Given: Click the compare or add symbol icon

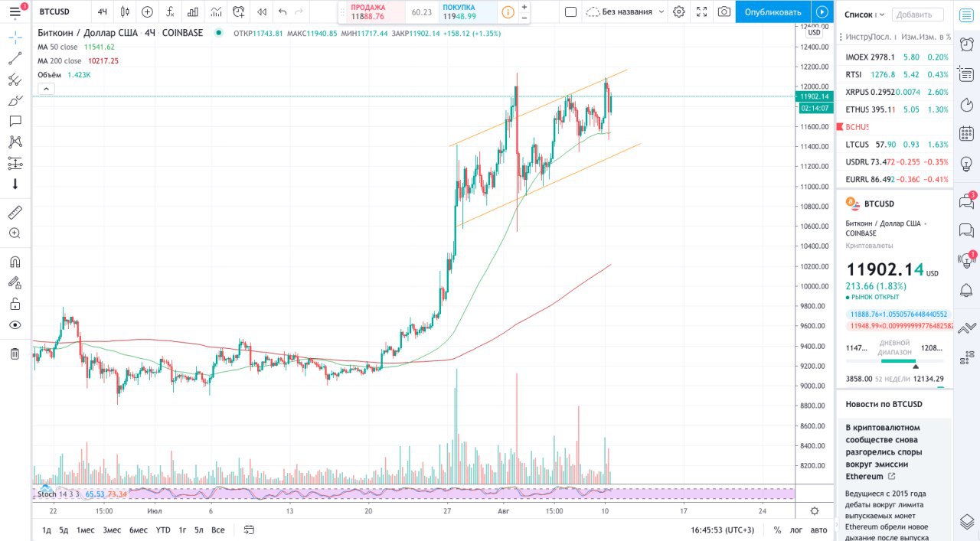Looking at the screenshot, I should coord(147,11).
